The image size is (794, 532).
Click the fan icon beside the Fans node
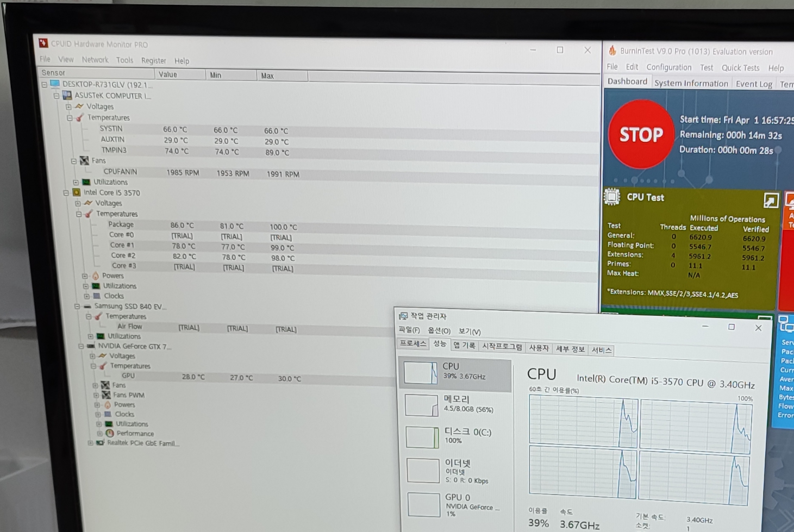tap(84, 160)
